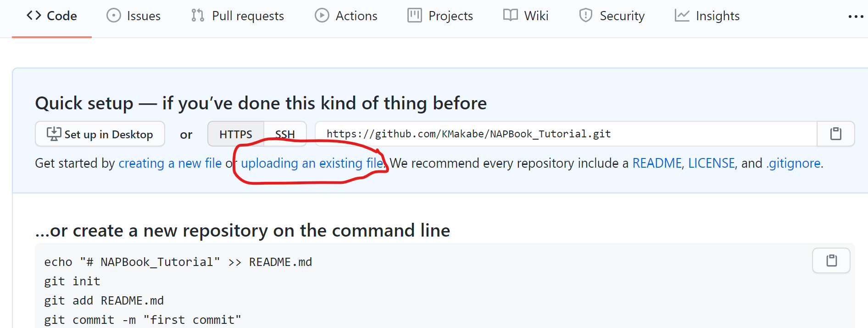Copy the command line setup instructions
This screenshot has height=328, width=868.
[x=831, y=260]
